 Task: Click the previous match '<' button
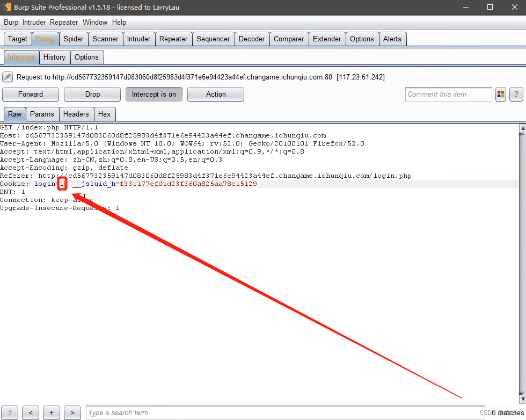click(x=31, y=412)
